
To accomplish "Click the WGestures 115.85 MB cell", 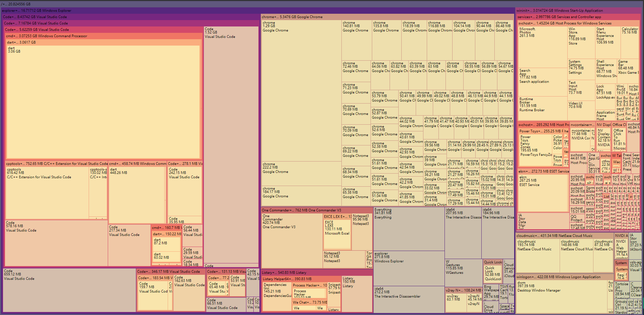I will tap(463, 273).
